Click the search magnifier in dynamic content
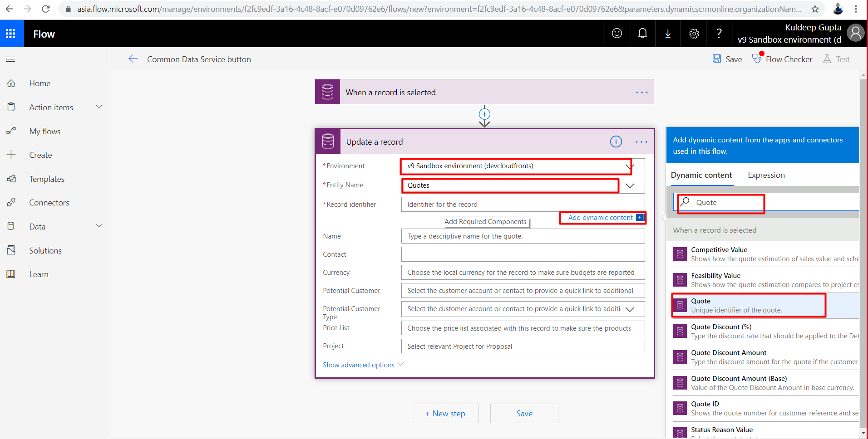868x439 pixels. coord(685,202)
